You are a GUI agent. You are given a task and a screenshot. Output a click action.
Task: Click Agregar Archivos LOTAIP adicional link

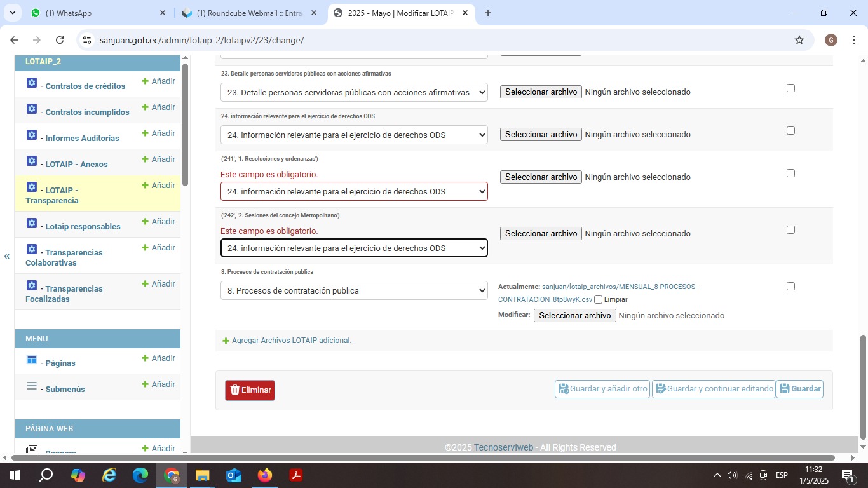(x=291, y=341)
